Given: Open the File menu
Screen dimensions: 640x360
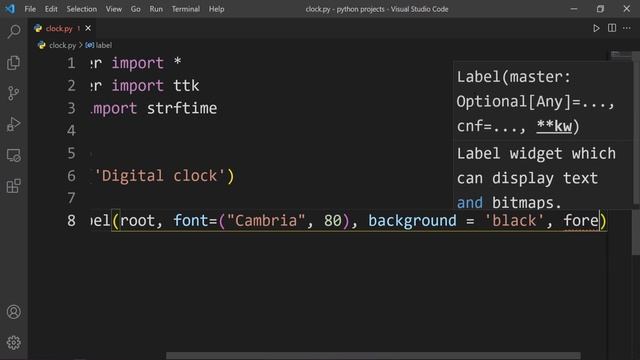Looking at the screenshot, I should 30,9.
